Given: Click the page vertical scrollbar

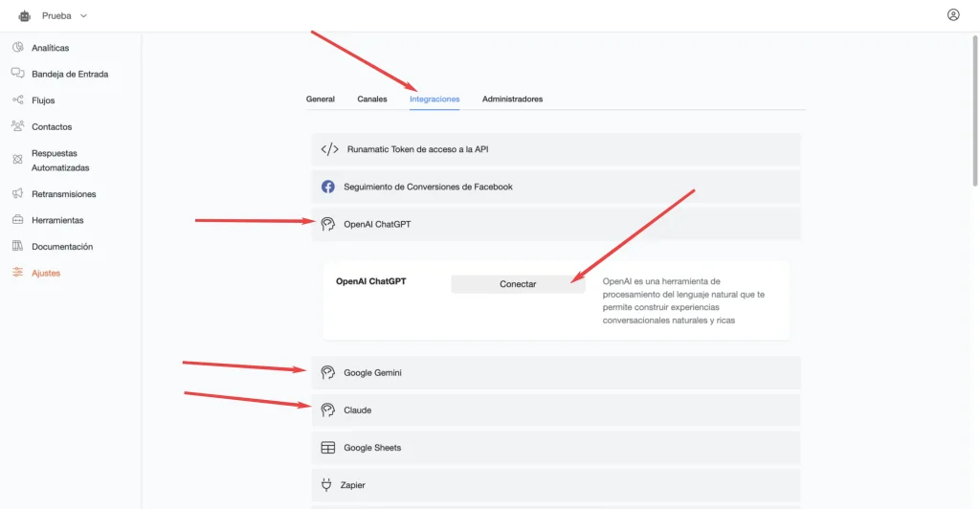Looking at the screenshot, I should tap(975, 111).
